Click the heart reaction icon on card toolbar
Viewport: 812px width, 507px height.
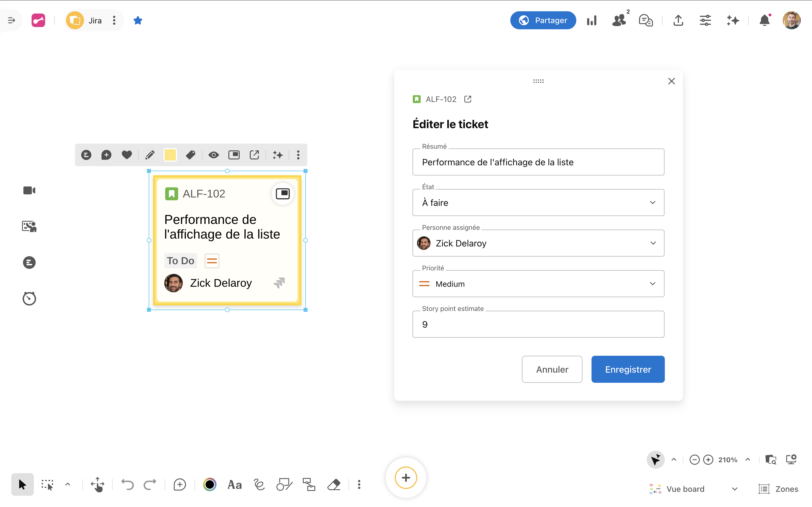[x=127, y=155]
